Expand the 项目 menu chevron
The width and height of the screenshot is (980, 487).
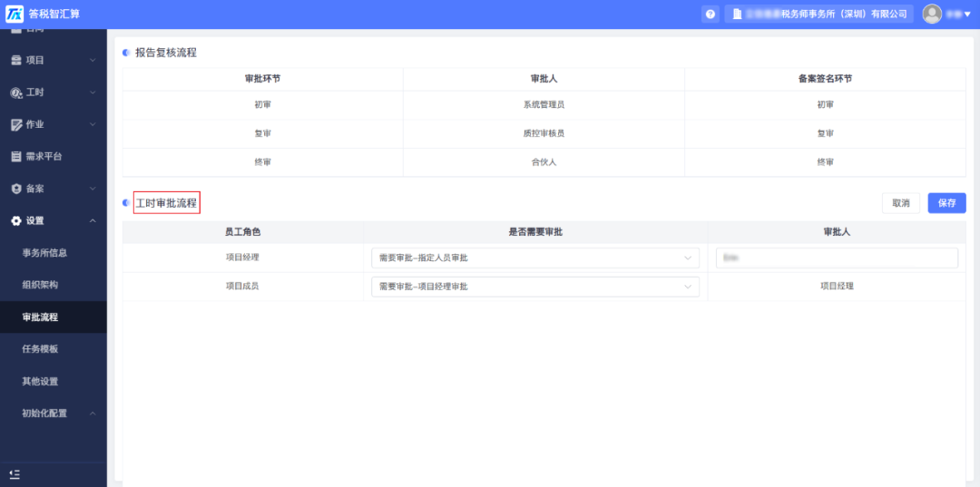coord(93,61)
